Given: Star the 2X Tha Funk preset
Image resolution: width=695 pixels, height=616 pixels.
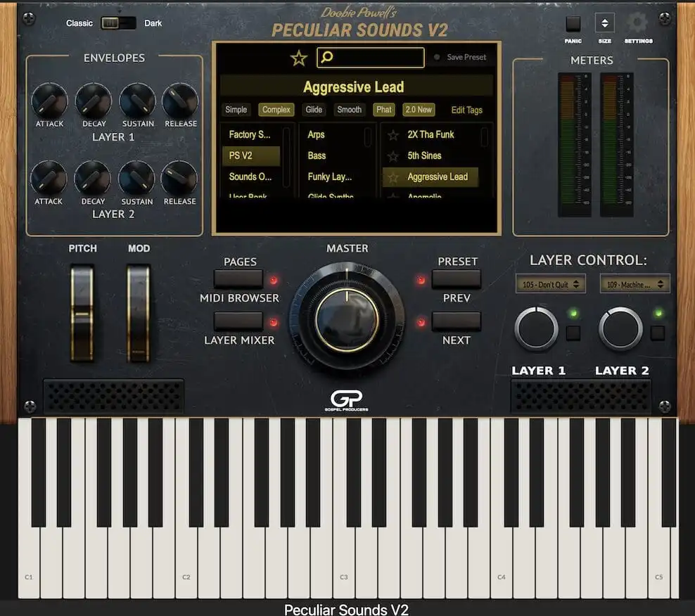Looking at the screenshot, I should [x=393, y=135].
